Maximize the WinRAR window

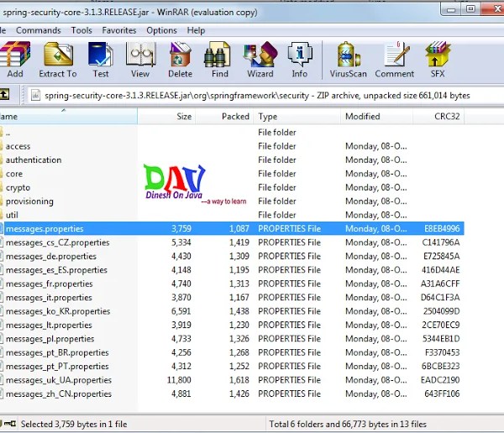(470, 9)
